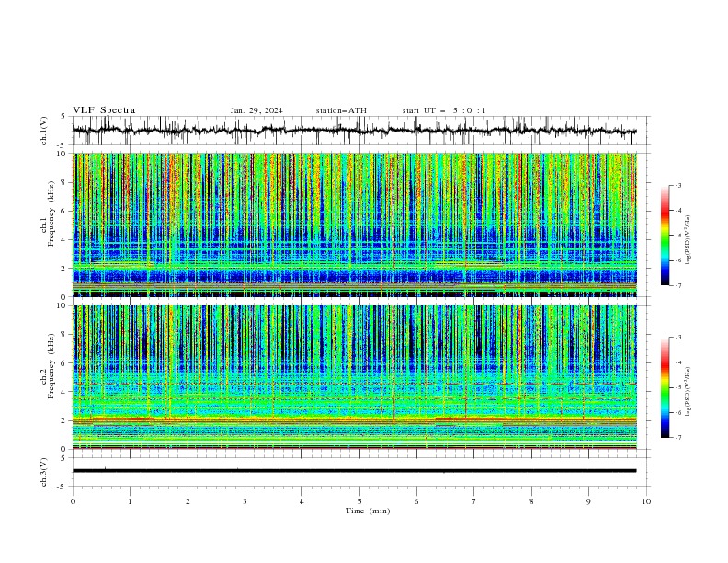728x563 pixels.
Task: Click the "-3" value on ch.2 color bar
Action: [678, 338]
